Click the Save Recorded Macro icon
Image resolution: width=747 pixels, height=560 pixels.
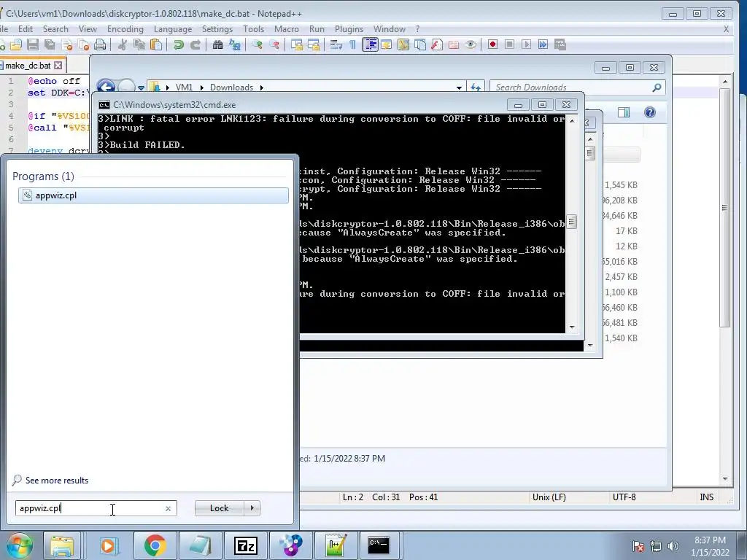pos(560,44)
